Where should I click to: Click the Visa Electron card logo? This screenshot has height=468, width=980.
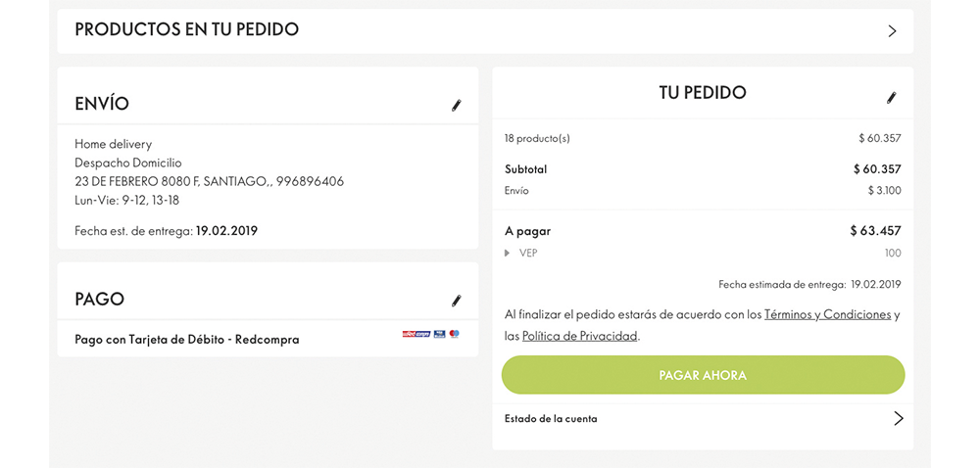[439, 334]
